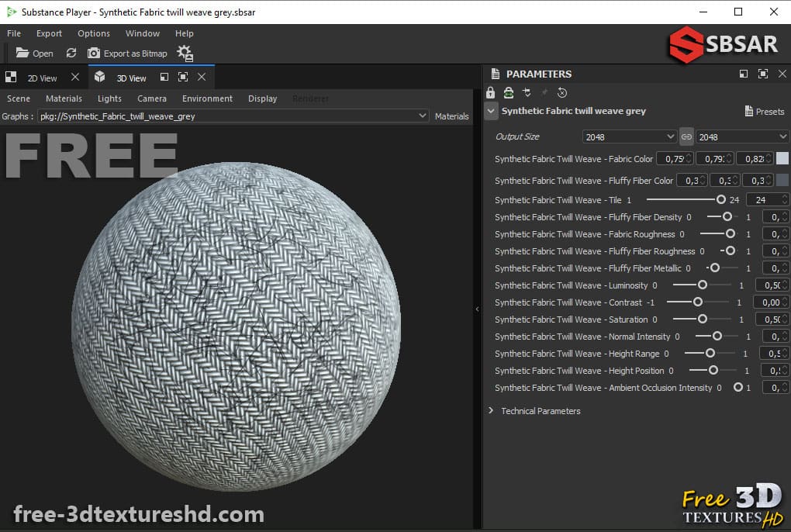Close the 2D View tab
The width and height of the screenshot is (791, 532).
[x=75, y=77]
